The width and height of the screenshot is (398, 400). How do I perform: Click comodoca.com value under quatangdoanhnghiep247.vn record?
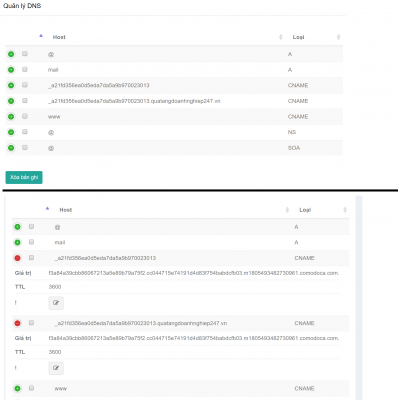coord(194,338)
